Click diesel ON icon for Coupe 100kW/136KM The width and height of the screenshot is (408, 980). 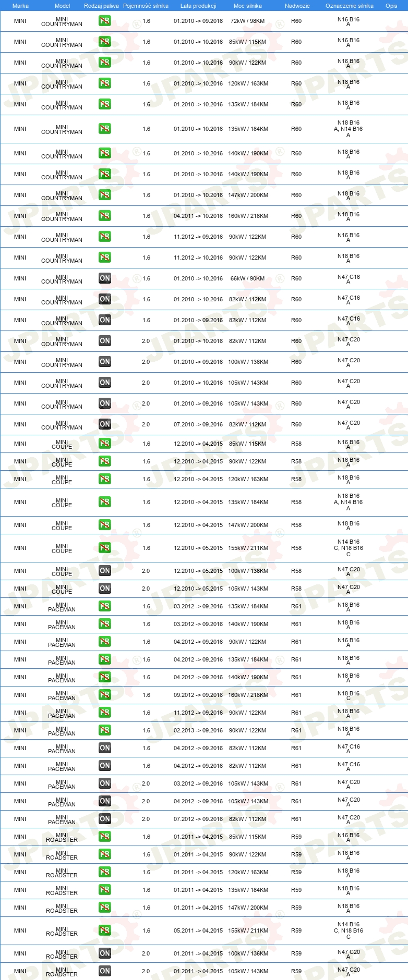[x=105, y=571]
